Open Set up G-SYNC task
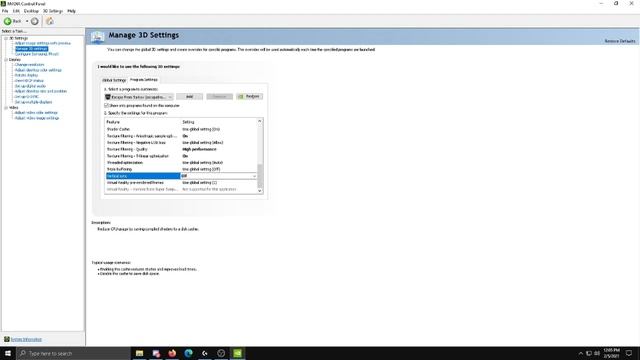 click(27, 97)
